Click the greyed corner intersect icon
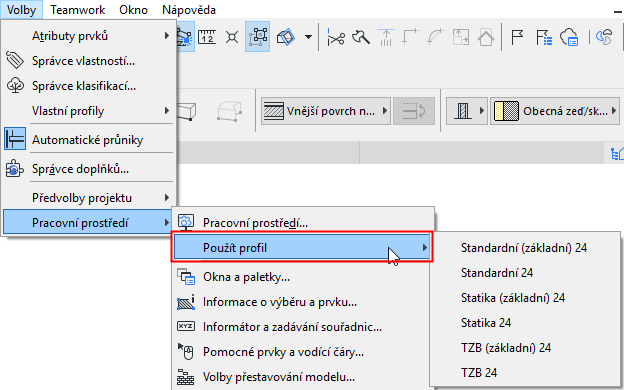The image size is (624, 390). [411, 37]
